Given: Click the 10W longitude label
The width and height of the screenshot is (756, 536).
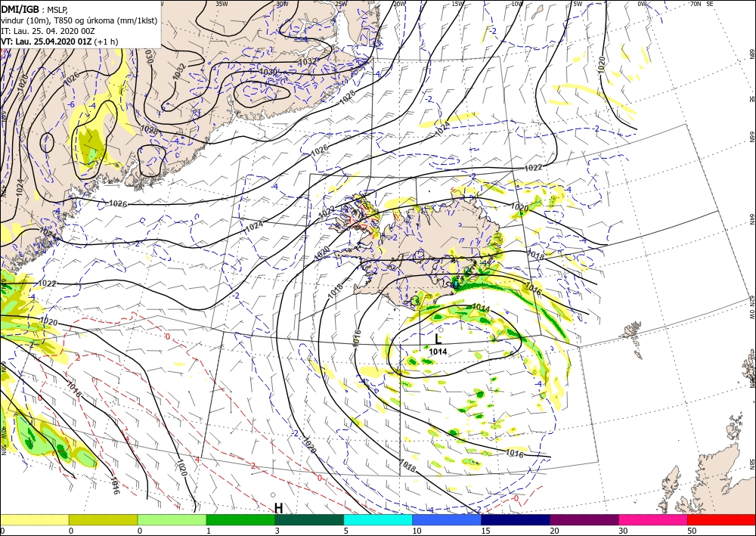Looking at the screenshot, I should [517, 4].
